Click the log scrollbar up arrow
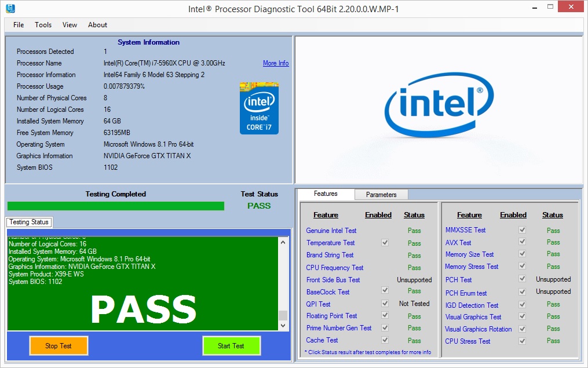This screenshot has width=588, height=368. (283, 242)
